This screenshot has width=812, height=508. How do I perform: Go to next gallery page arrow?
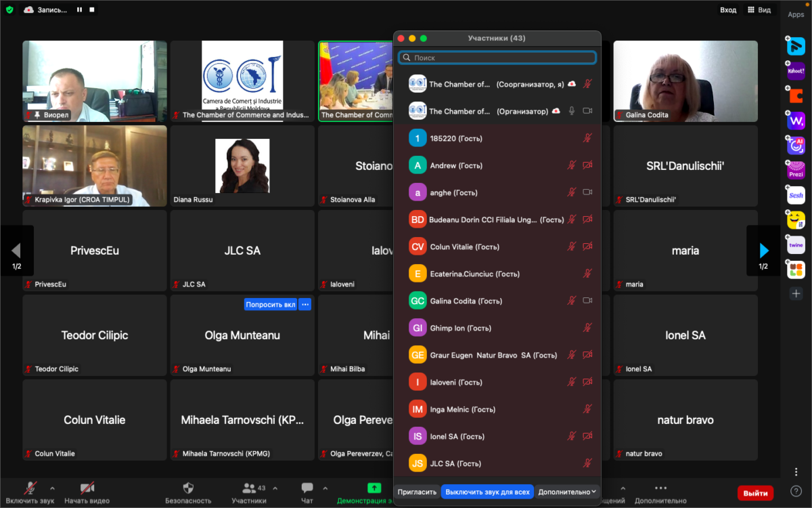pyautogui.click(x=763, y=251)
